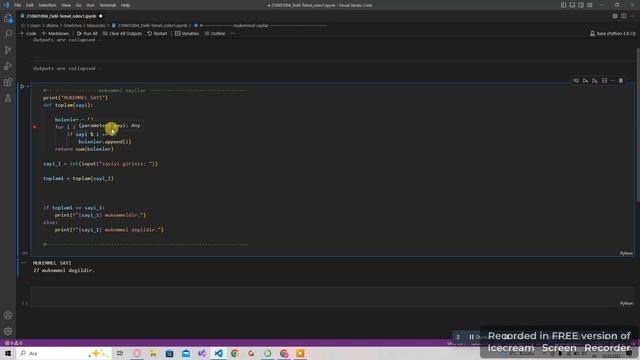Delete the cell with the trash icon

tap(621, 81)
